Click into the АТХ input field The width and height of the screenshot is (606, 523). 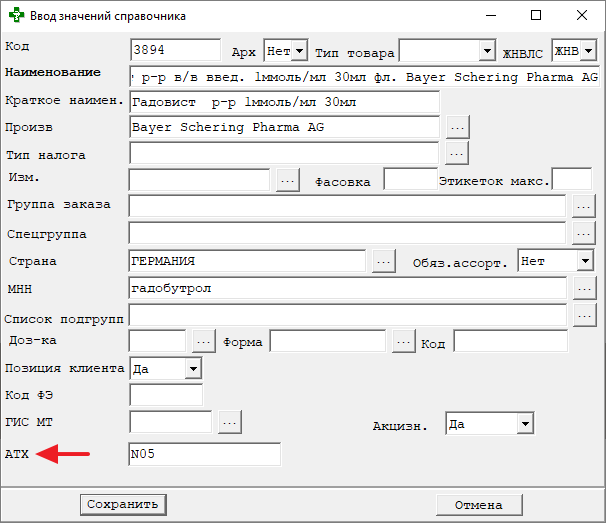pos(205,455)
